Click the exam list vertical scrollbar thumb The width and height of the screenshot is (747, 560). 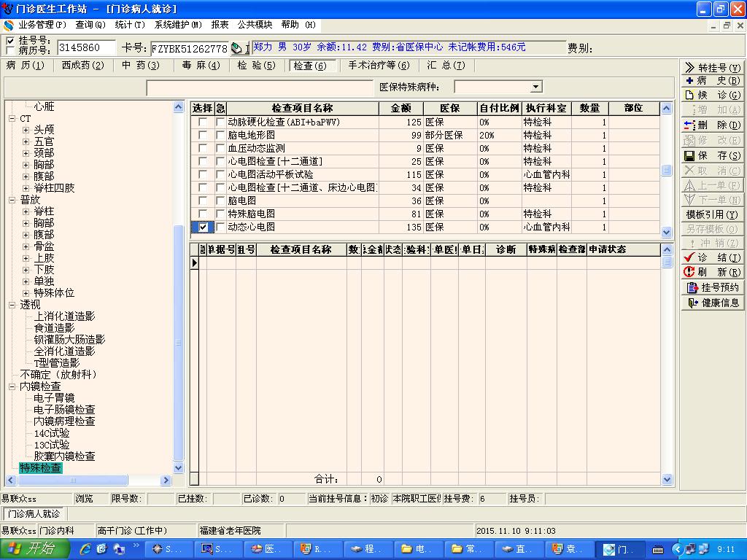click(x=667, y=170)
